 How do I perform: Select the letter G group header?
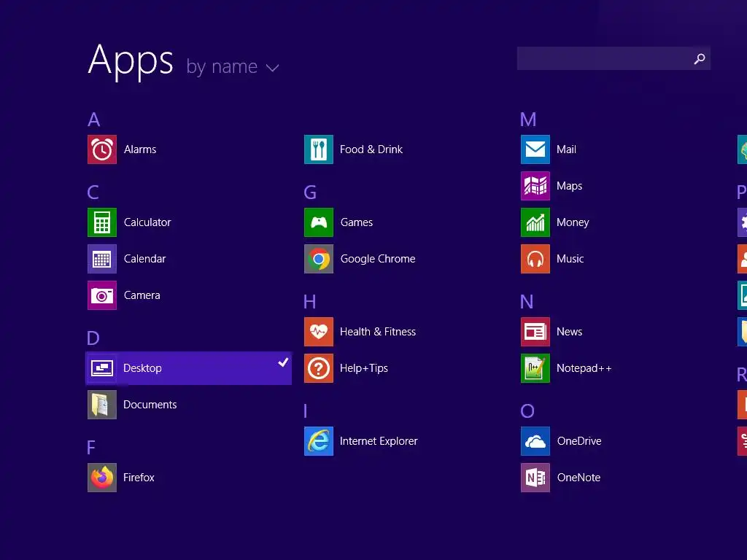click(x=310, y=192)
